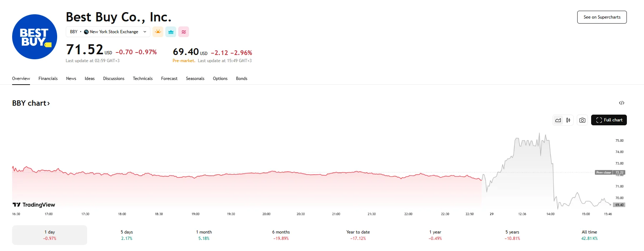This screenshot has width=644, height=251.
Task: Click the blue crown icon beside the exchange
Action: 171,32
